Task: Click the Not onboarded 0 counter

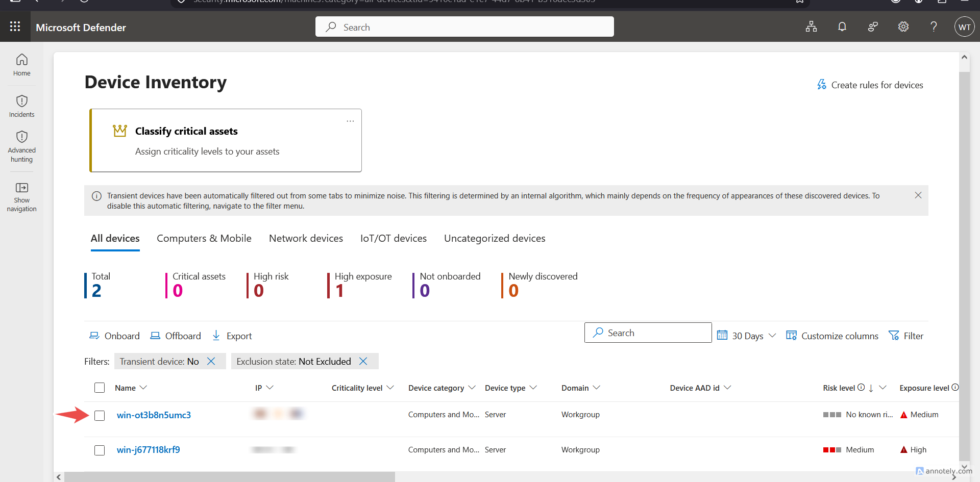Action: (x=447, y=285)
